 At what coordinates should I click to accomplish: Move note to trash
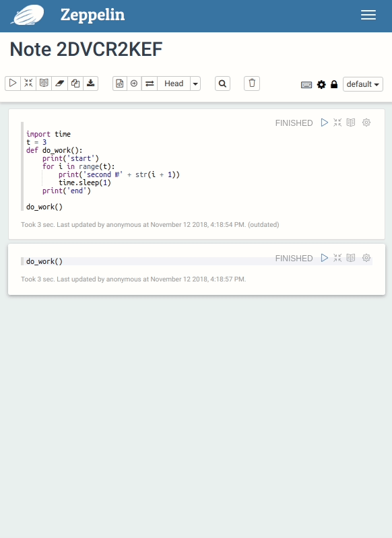[x=252, y=83]
